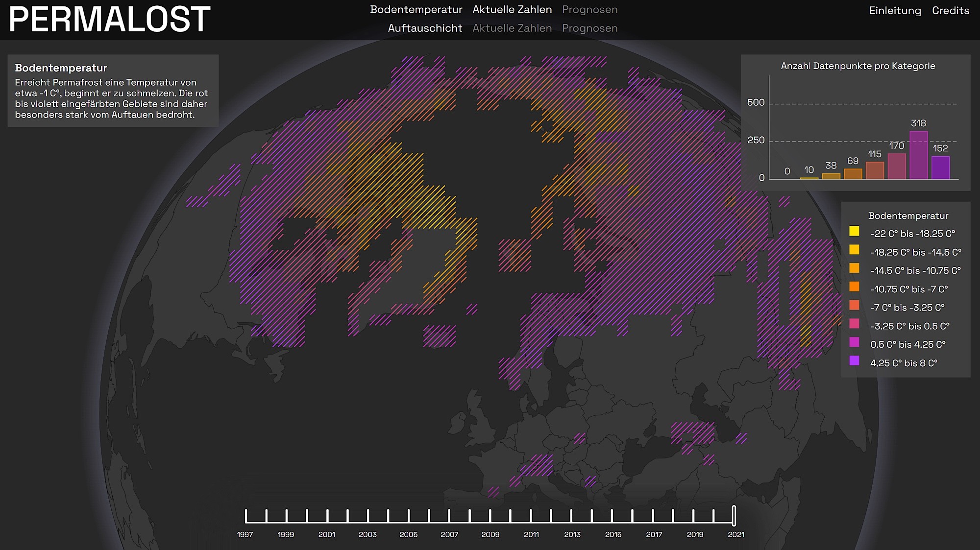Viewport: 980px width, 550px height.
Task: Select Auftauschicht in top navigation
Action: (x=425, y=28)
